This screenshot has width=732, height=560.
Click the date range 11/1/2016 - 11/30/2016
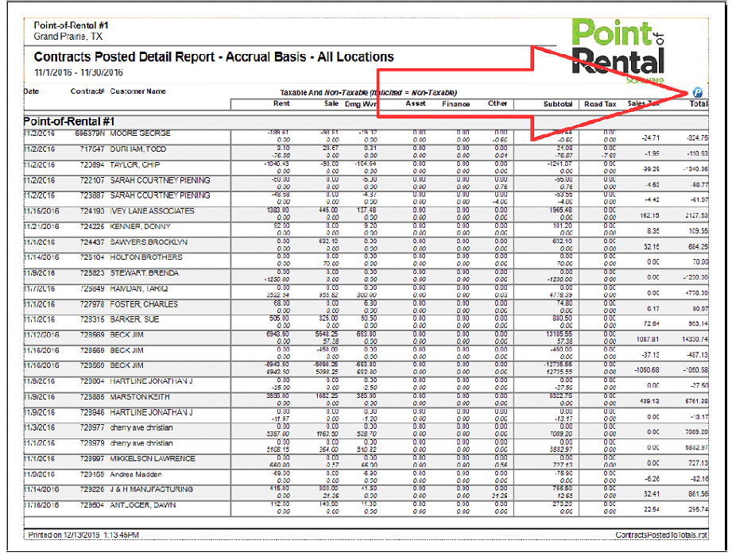click(x=79, y=72)
